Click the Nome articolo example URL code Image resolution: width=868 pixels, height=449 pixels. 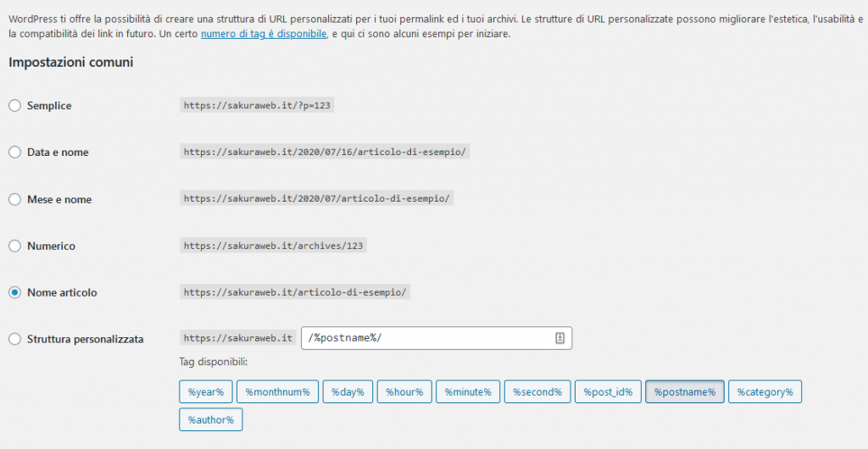(295, 292)
